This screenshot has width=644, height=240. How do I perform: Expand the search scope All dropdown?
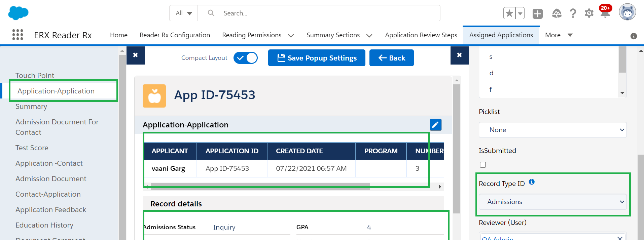183,13
